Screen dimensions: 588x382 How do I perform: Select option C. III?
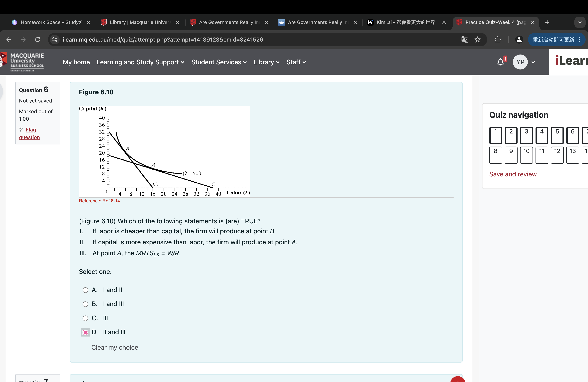[85, 318]
